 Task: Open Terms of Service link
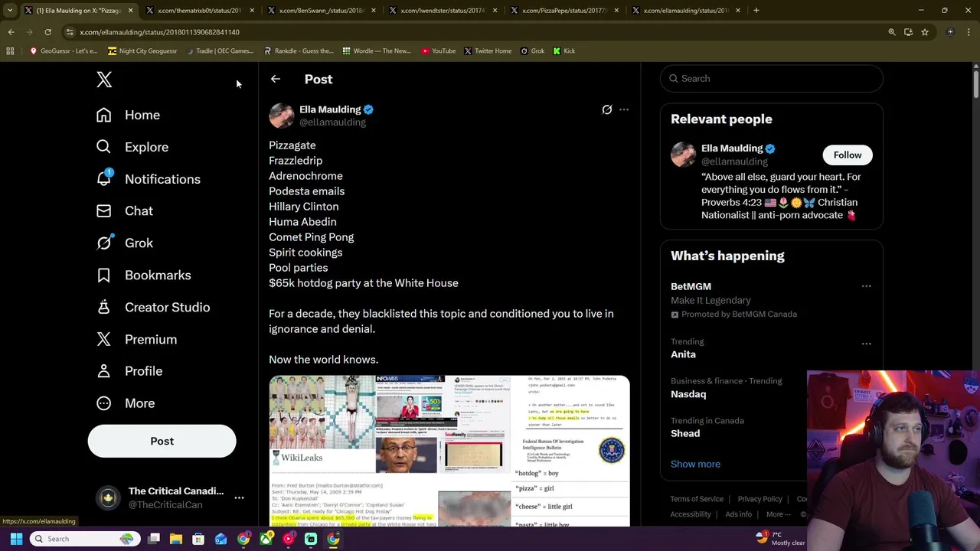tap(697, 499)
